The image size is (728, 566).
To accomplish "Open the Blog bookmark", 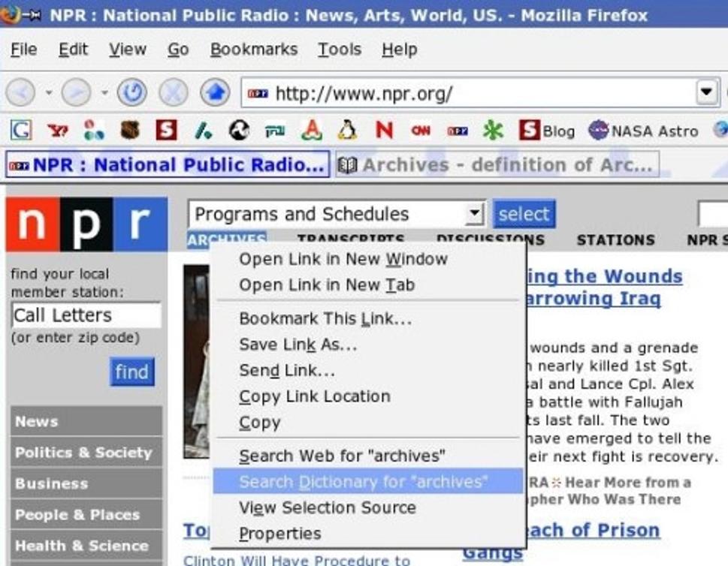I will click(548, 131).
